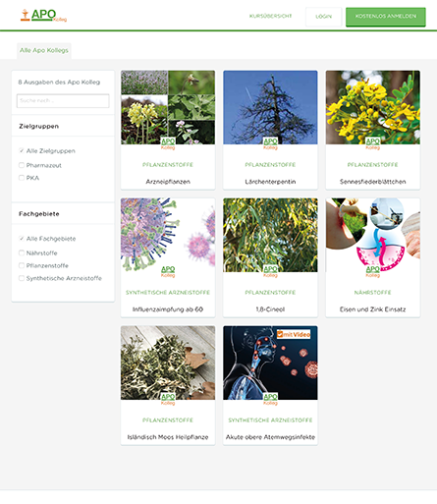The image size is (437, 504).
Task: Click the Eisen und Zink Einsatz graphic
Action: coord(373,235)
